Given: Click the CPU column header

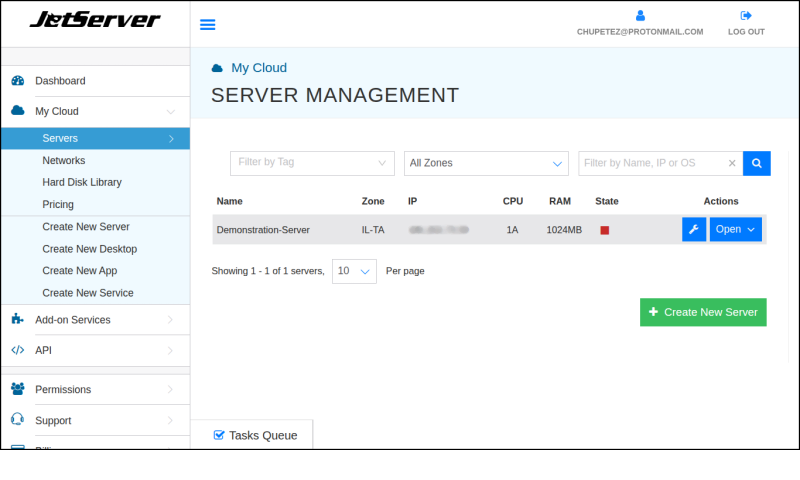Looking at the screenshot, I should (513, 201).
